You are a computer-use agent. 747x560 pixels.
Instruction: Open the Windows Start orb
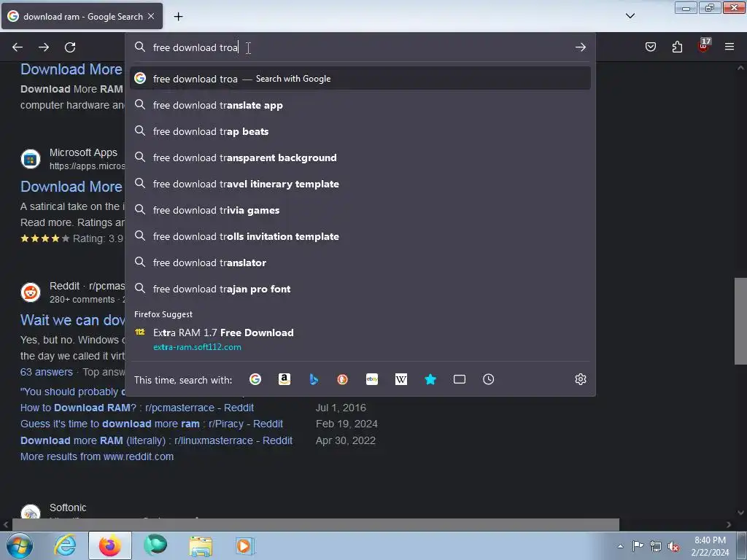pos(20,545)
